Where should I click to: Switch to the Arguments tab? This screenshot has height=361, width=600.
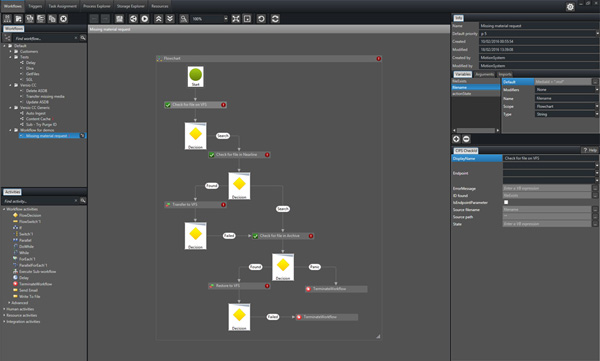click(x=484, y=74)
